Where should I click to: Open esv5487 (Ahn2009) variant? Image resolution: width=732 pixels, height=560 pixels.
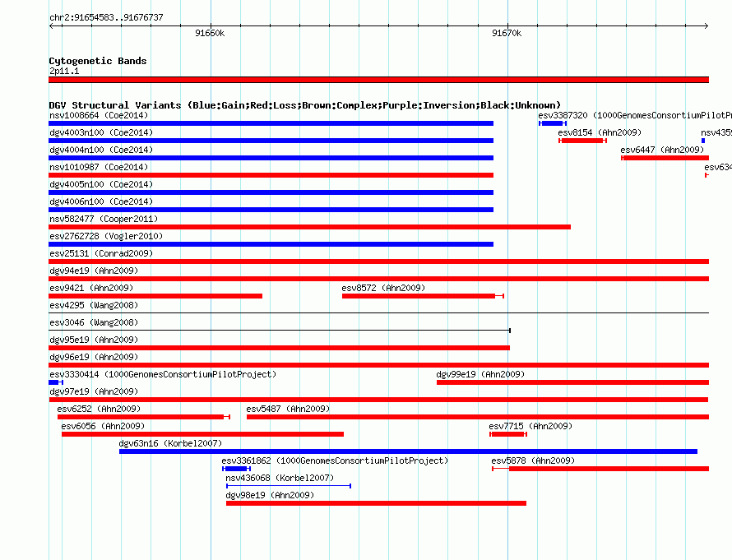(x=478, y=417)
